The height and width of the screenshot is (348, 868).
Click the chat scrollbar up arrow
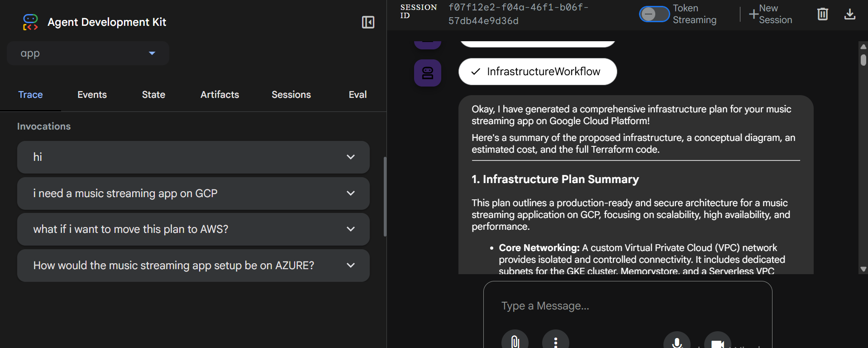click(x=863, y=47)
